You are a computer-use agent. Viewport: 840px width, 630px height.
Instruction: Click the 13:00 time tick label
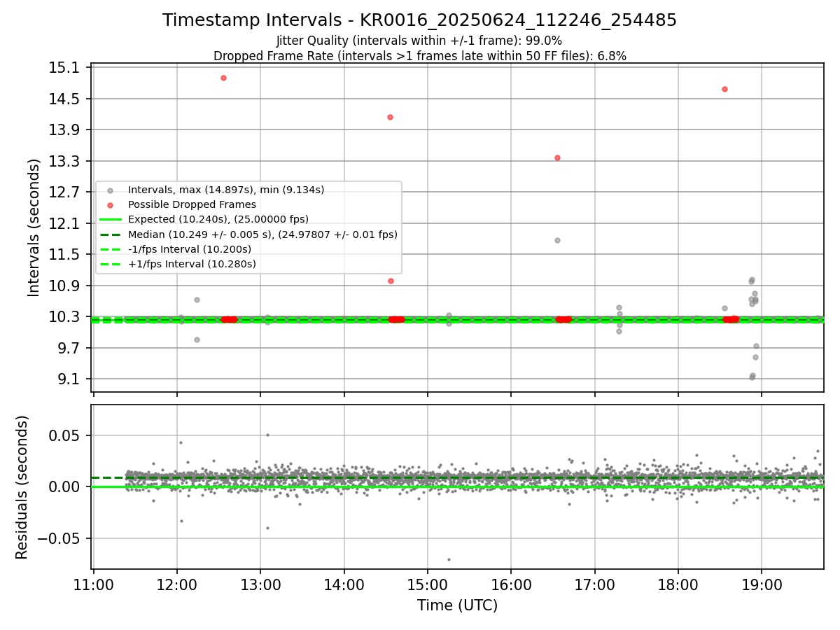(260, 584)
